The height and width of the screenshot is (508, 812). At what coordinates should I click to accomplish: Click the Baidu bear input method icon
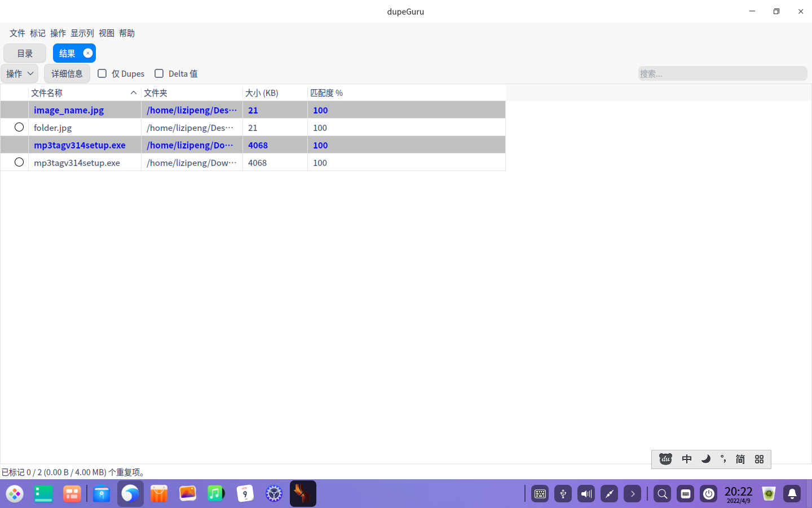tap(666, 459)
